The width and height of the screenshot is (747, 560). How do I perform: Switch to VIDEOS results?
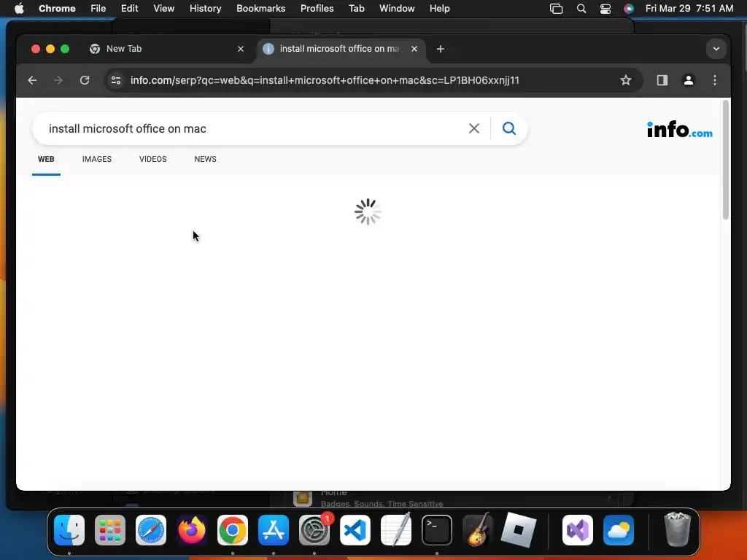[x=153, y=159]
